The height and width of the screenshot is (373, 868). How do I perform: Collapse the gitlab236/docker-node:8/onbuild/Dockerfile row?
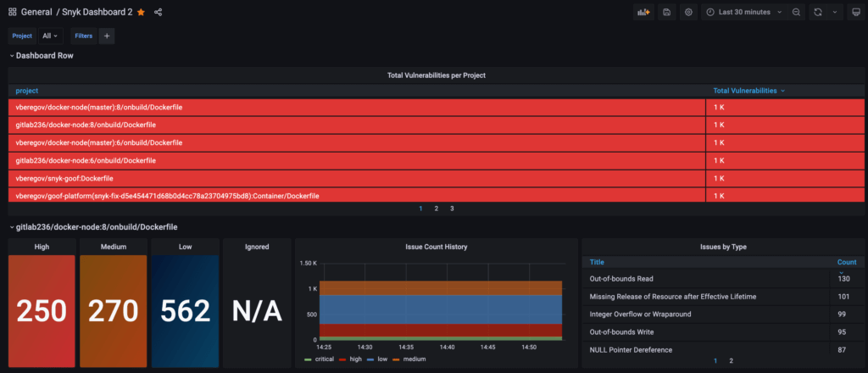pyautogui.click(x=93, y=227)
